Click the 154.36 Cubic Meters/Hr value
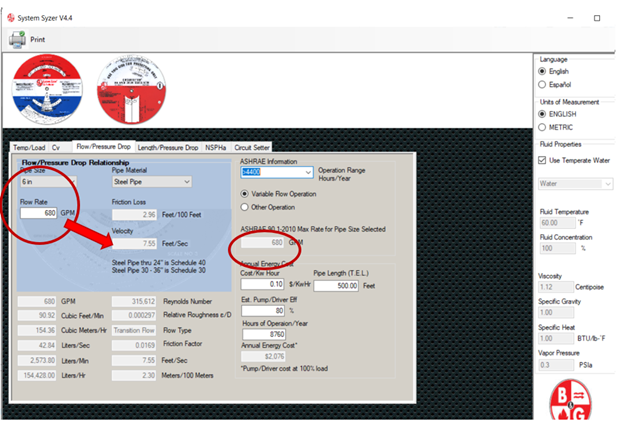 (x=37, y=330)
